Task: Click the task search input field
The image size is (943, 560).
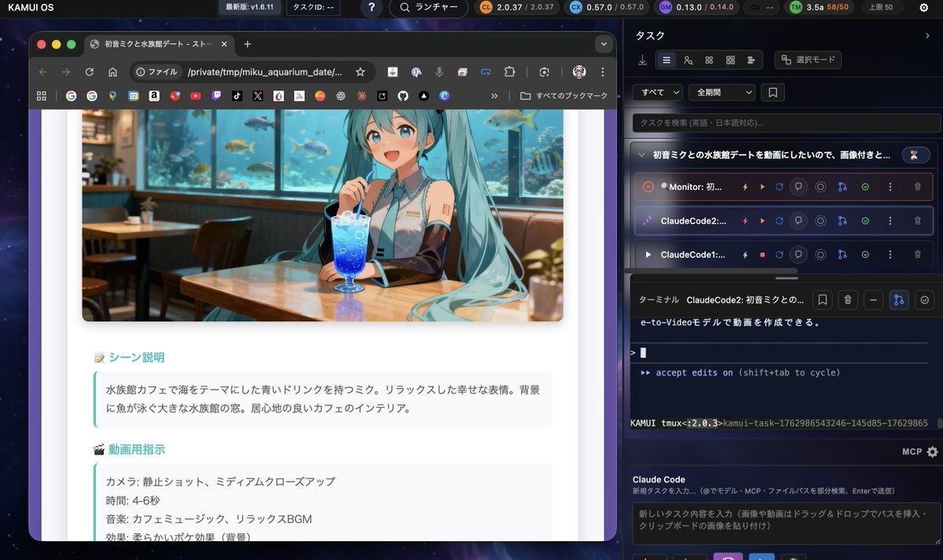Action: 786,123
